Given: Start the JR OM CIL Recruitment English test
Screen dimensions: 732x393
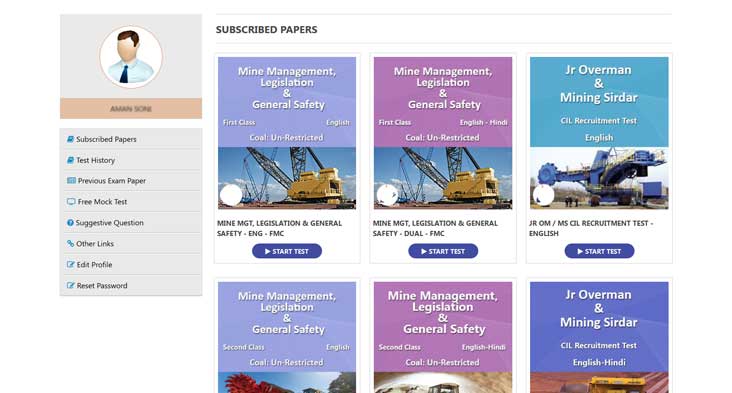Looking at the screenshot, I should tap(599, 251).
